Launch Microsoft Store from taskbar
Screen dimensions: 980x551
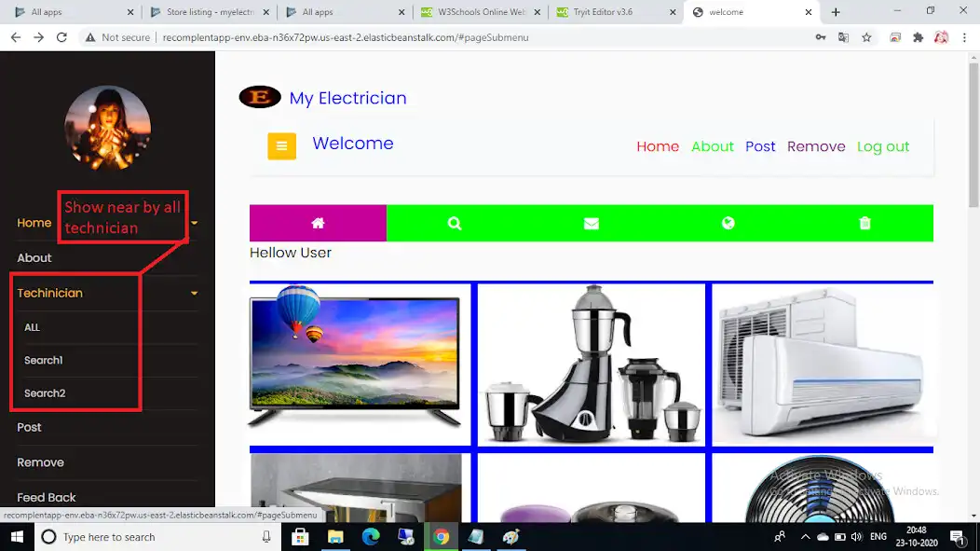(300, 537)
